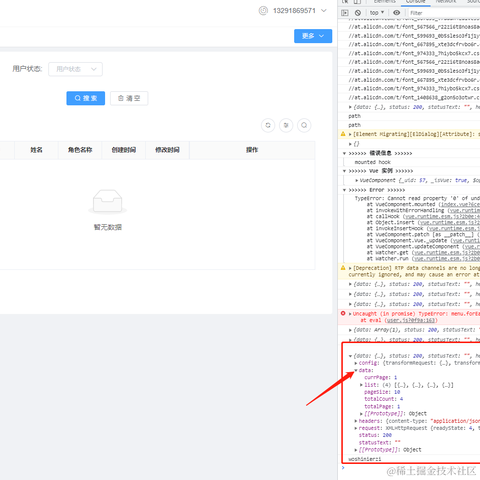Click the empty inbox illustration in the table

click(107, 201)
